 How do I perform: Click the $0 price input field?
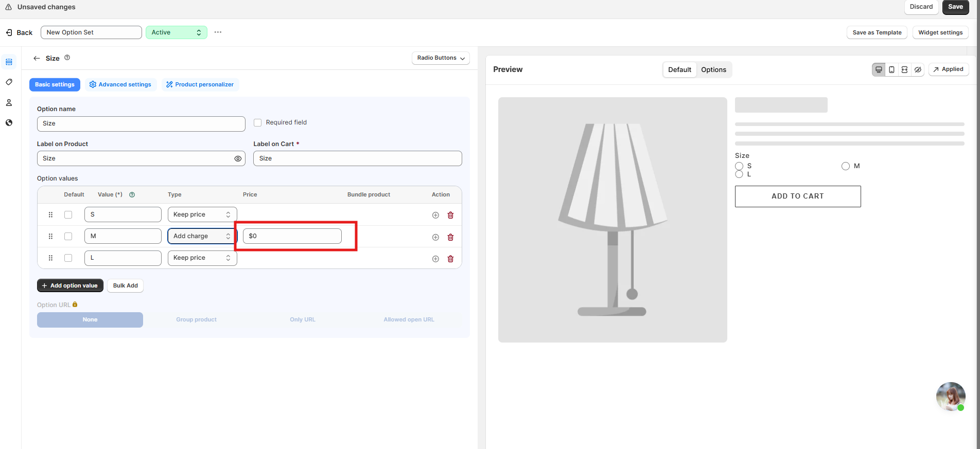pyautogui.click(x=292, y=236)
